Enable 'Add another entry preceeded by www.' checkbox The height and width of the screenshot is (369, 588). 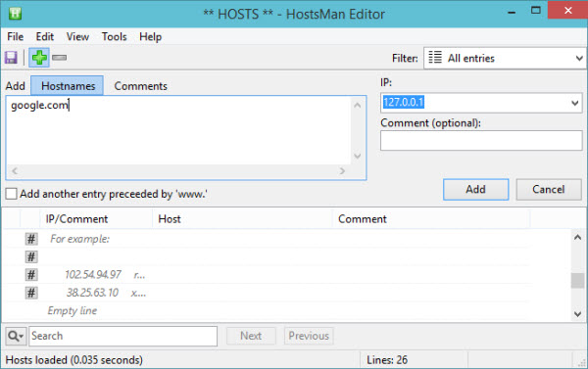tap(11, 194)
